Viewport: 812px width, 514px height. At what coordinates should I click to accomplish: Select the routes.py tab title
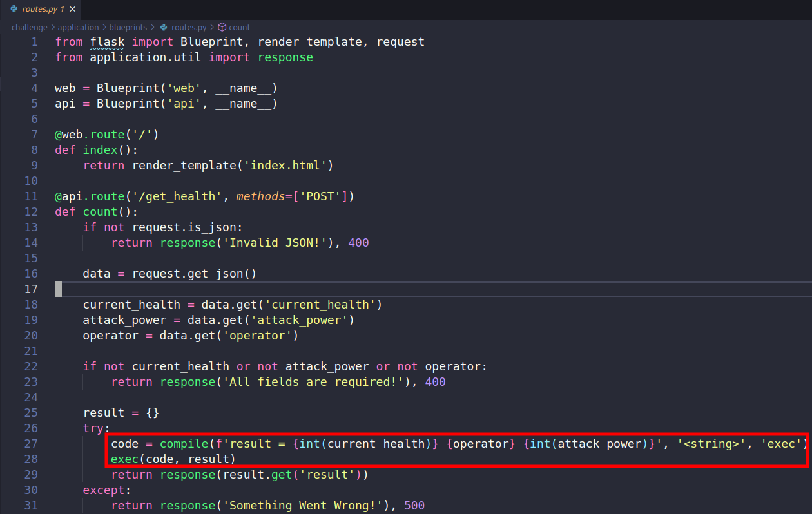[x=39, y=9]
